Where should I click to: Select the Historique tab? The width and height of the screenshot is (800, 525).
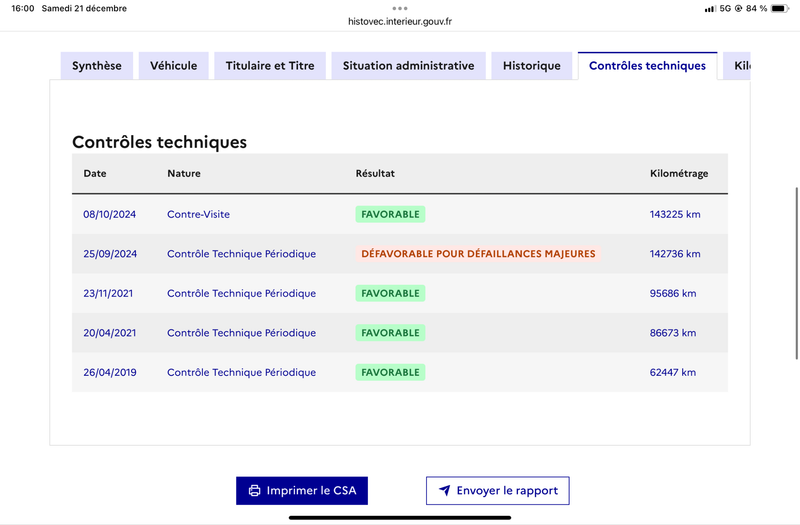pyautogui.click(x=532, y=66)
